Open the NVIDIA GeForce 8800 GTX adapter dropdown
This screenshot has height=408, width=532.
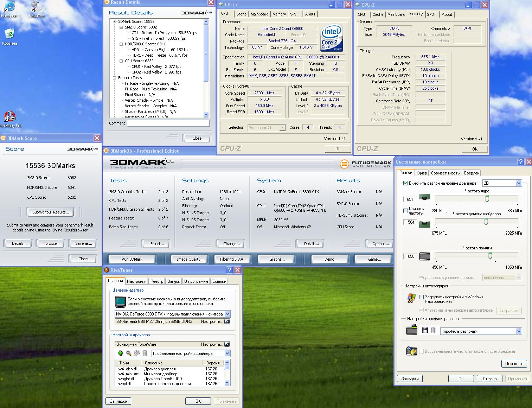[x=227, y=314]
